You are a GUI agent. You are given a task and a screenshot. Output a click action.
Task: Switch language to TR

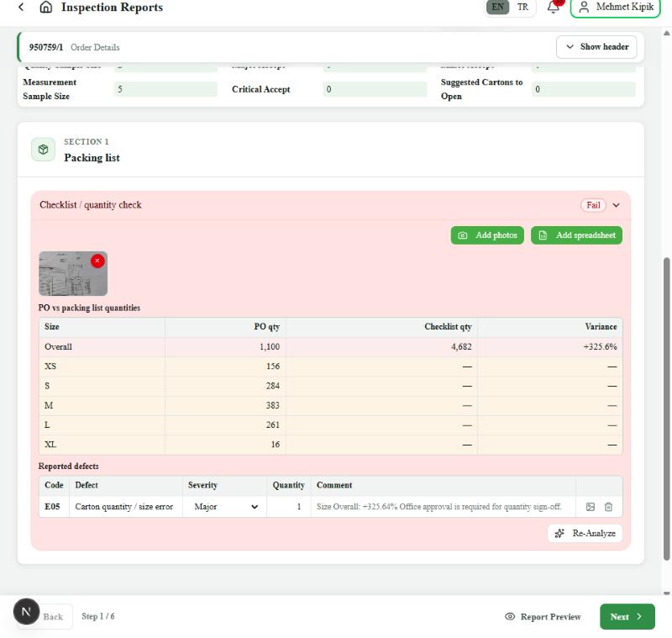522,7
